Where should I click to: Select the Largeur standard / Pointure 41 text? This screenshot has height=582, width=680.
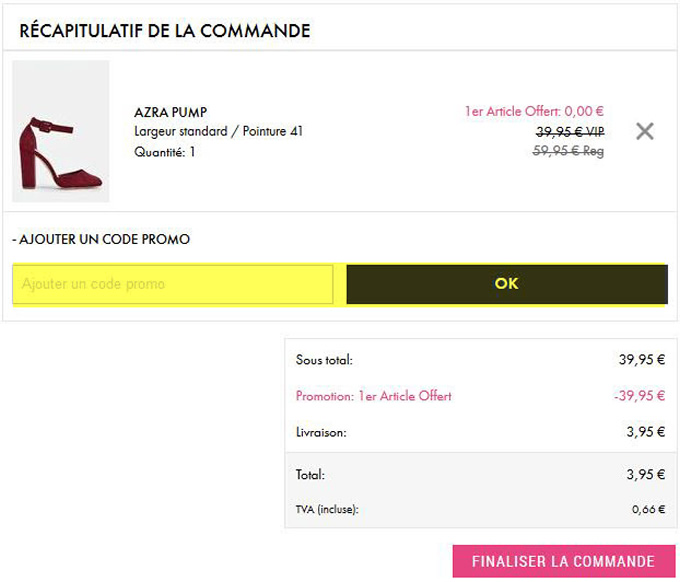click(219, 131)
